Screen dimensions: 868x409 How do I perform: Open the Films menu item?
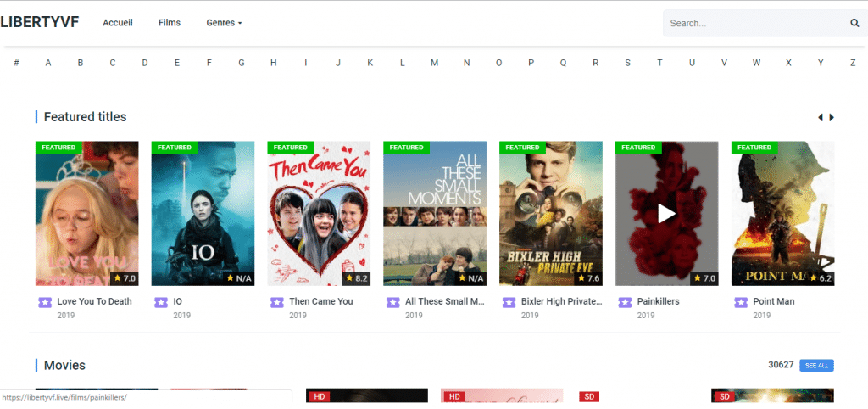point(170,23)
